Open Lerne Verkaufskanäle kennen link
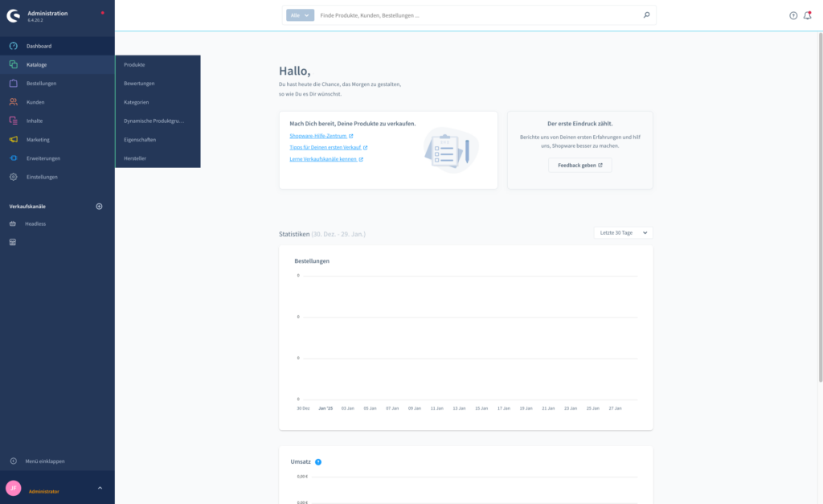Image resolution: width=823 pixels, height=504 pixels. point(323,159)
